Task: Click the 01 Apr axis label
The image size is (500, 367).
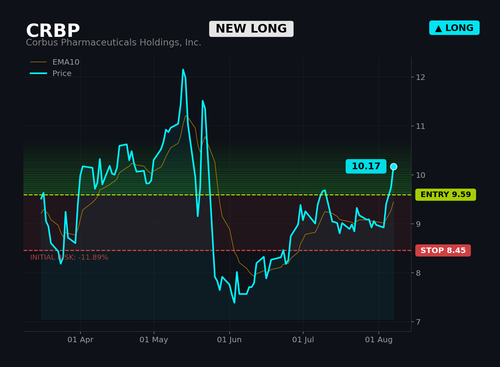Action: [80, 340]
